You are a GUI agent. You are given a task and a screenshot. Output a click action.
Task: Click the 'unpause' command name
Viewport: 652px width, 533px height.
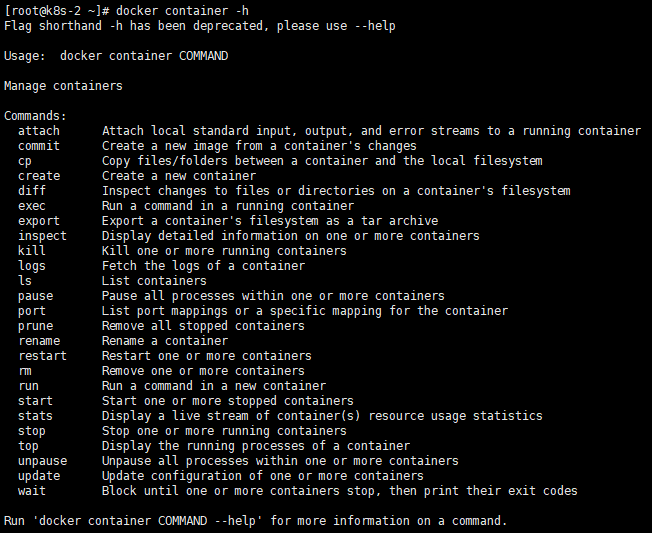(x=42, y=461)
